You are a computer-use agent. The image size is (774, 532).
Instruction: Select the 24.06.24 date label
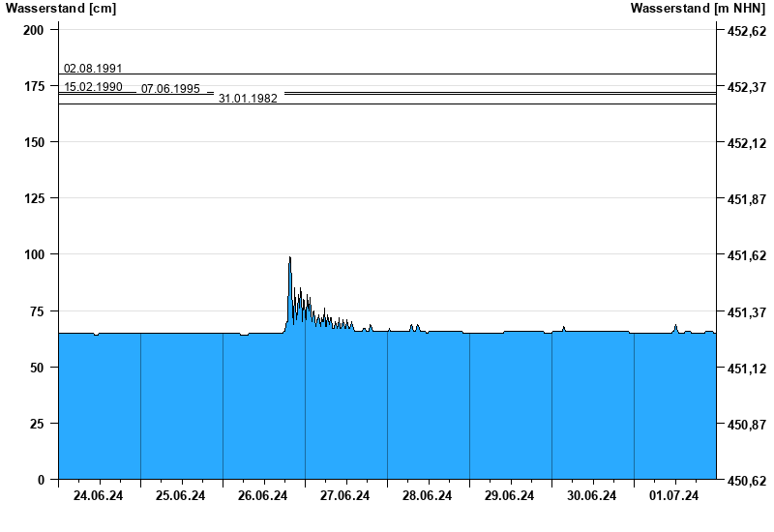point(99,496)
